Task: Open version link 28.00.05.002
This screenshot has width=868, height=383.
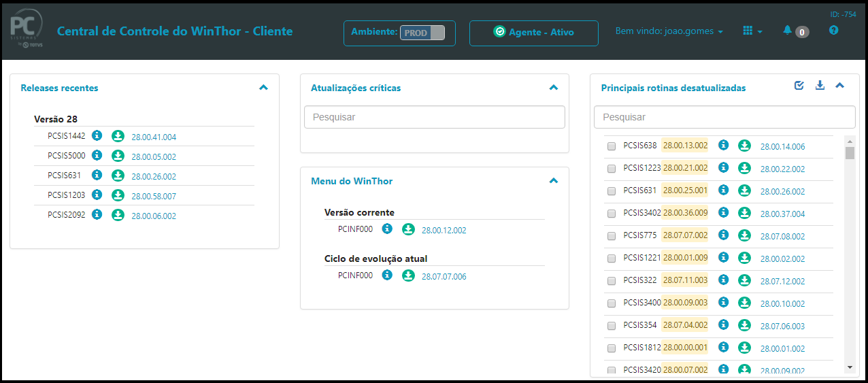Action: point(154,157)
